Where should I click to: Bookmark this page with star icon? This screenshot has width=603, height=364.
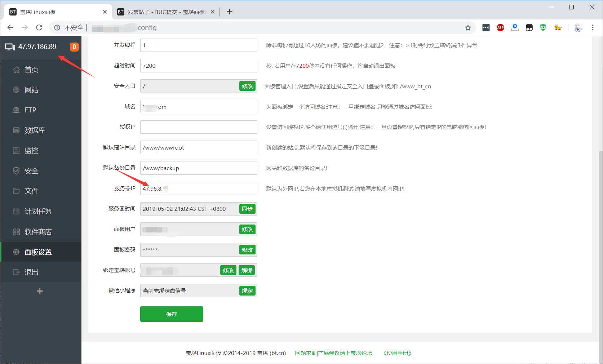pyautogui.click(x=468, y=28)
